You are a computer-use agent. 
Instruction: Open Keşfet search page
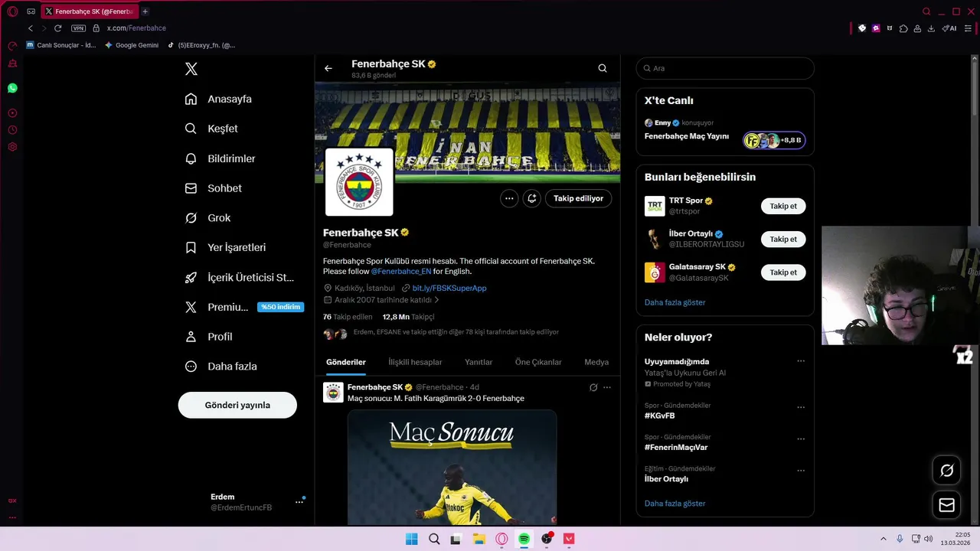click(211, 129)
